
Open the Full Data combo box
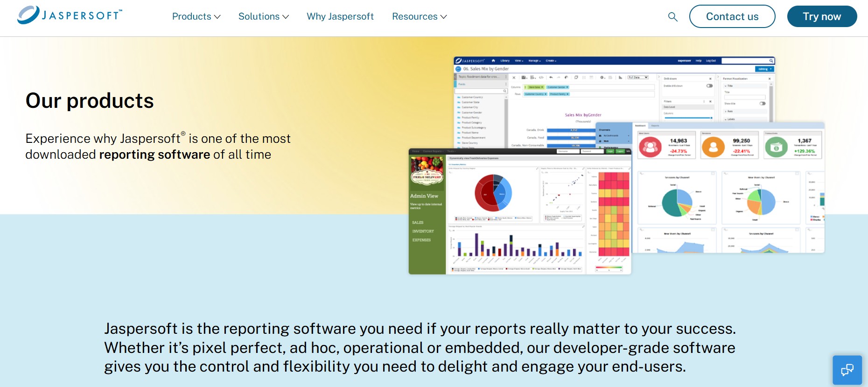pos(638,77)
